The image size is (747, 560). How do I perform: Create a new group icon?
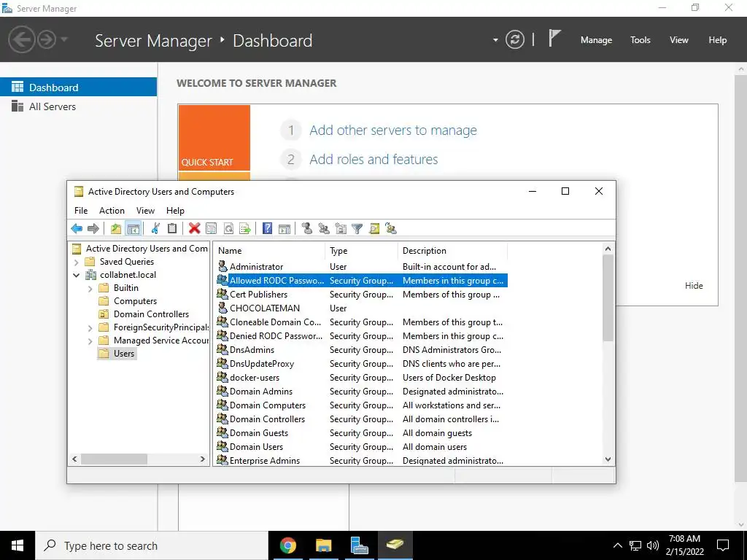point(324,228)
